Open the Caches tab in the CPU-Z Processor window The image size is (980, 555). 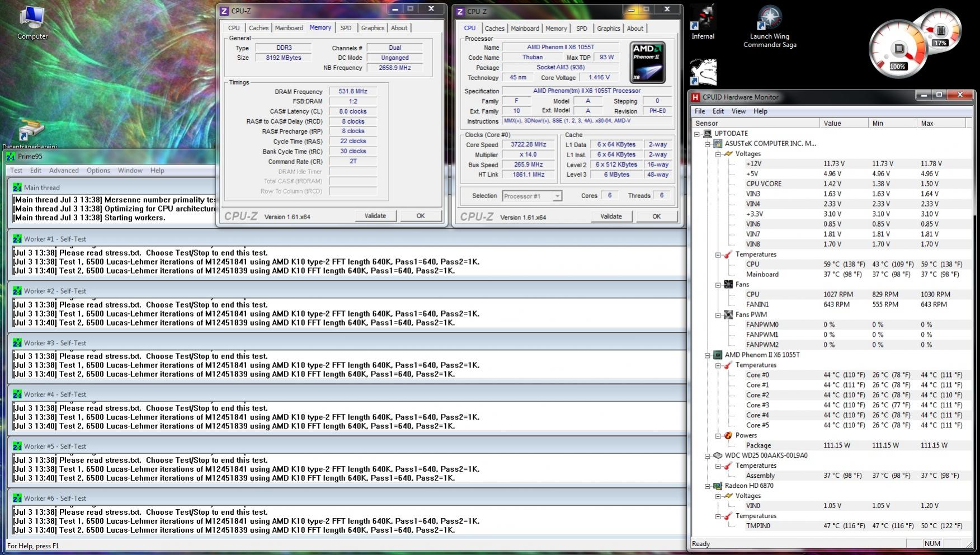(x=494, y=29)
